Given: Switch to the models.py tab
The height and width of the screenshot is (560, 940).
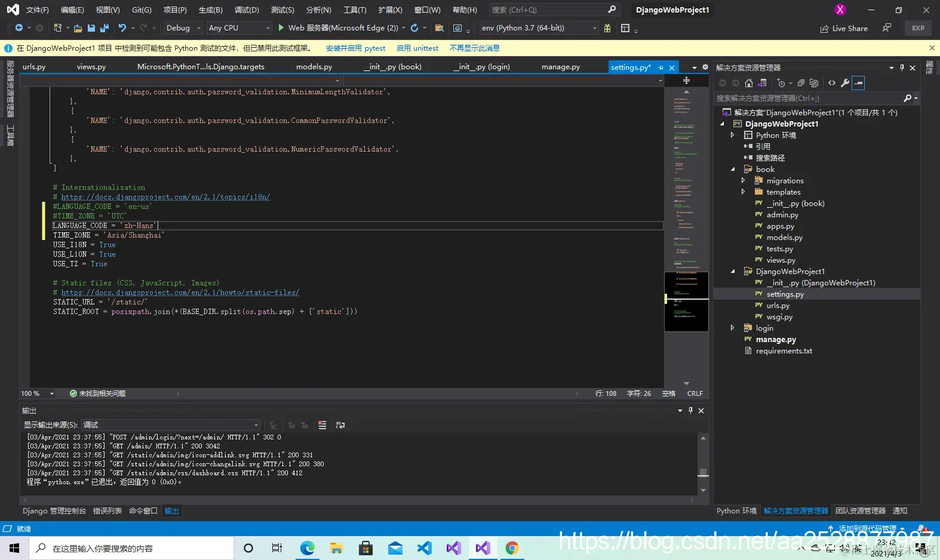Looking at the screenshot, I should click(x=314, y=67).
